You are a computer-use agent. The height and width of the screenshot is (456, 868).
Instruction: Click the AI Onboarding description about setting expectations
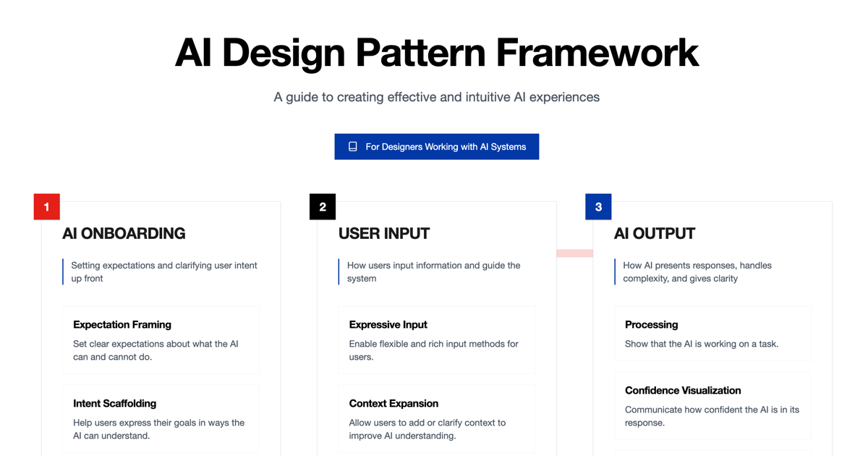(164, 271)
